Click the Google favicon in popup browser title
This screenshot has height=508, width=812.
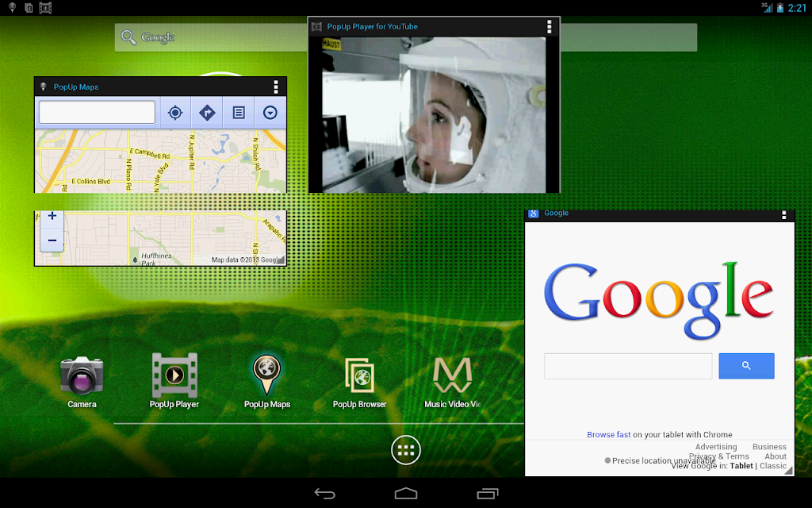coord(534,213)
